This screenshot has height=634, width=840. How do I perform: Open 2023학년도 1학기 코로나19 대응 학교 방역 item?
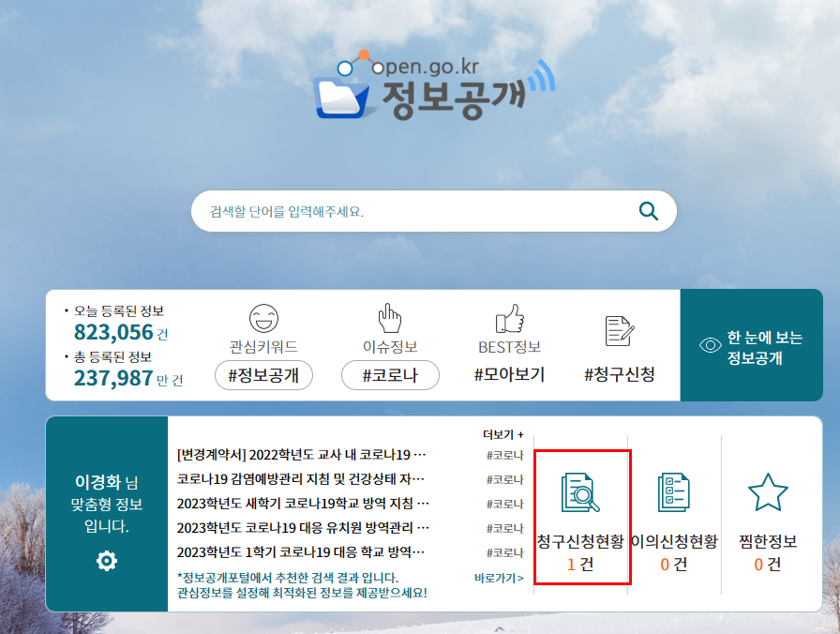point(301,552)
